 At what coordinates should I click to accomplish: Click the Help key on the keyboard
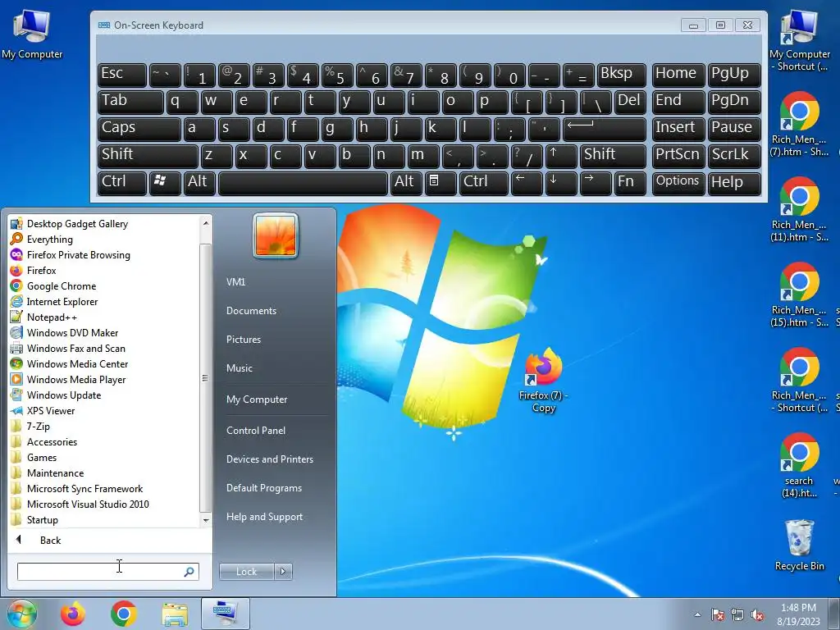734,182
